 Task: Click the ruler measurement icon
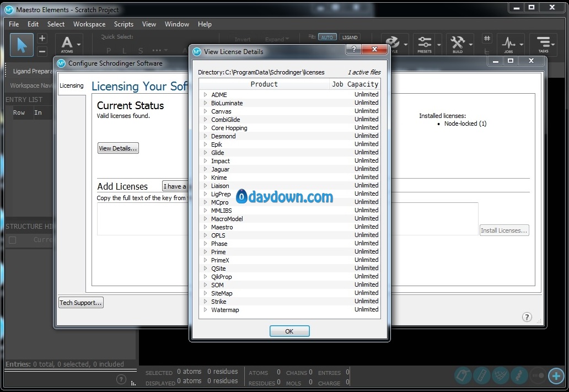coord(482,375)
